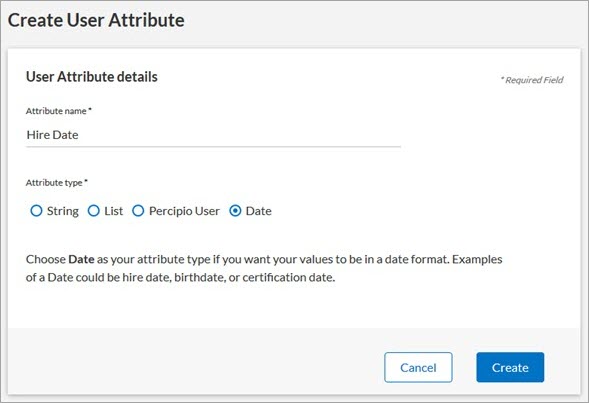589x403 pixels.
Task: Click the word 'Examples' in help text
Action: [x=477, y=259]
